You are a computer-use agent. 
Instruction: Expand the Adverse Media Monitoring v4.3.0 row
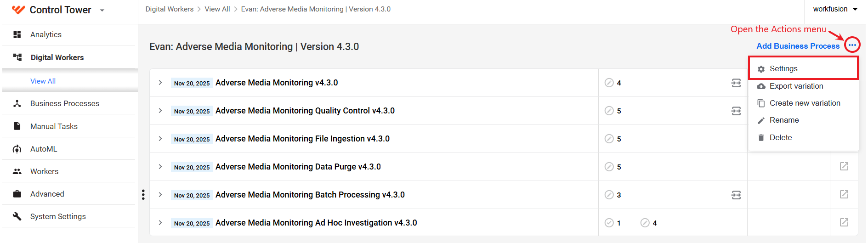pos(160,83)
